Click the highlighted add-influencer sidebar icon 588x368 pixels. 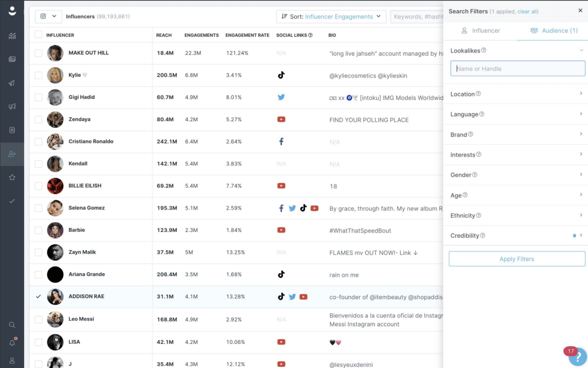click(x=12, y=154)
